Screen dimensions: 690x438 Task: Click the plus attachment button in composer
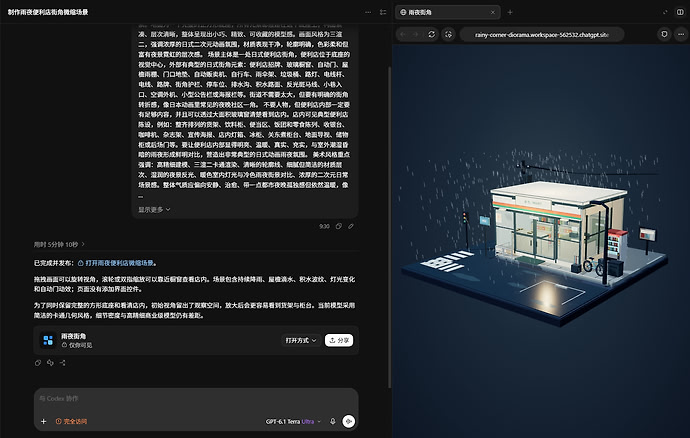(x=44, y=421)
